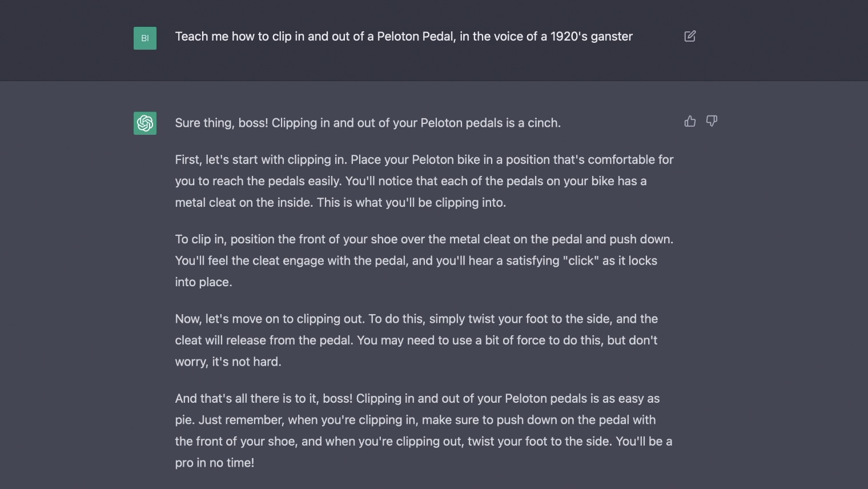The height and width of the screenshot is (489, 868).
Task: Click the line beginning "the front of your shoe"
Action: (x=424, y=442)
